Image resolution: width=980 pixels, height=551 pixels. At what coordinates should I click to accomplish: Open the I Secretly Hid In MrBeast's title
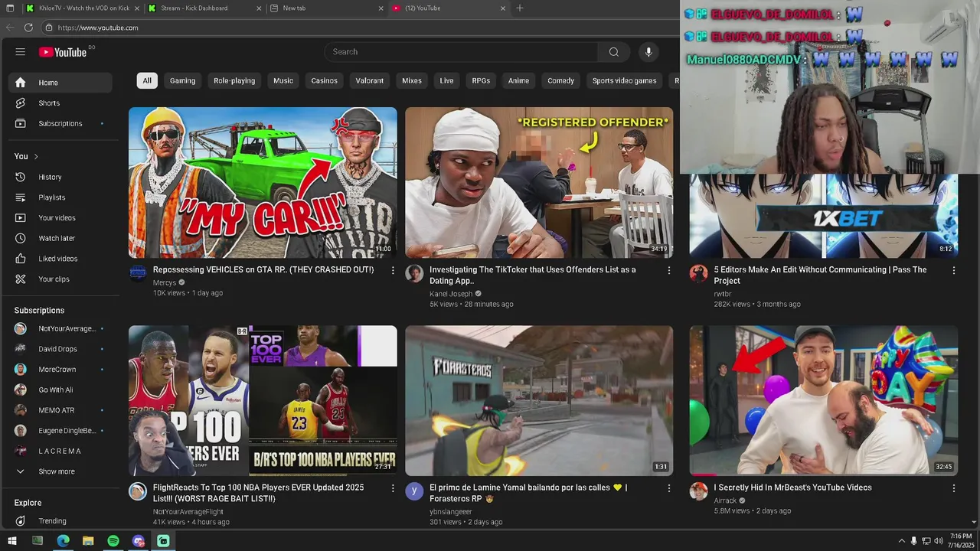click(792, 487)
